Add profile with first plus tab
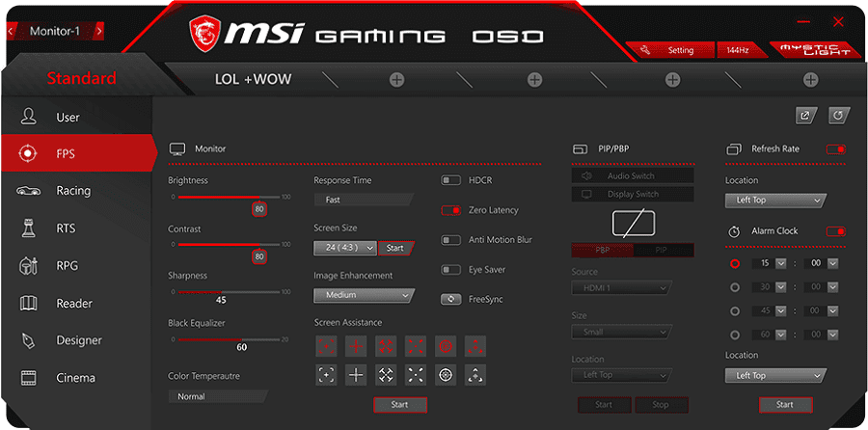Image resolution: width=868 pixels, height=430 pixels. point(396,80)
